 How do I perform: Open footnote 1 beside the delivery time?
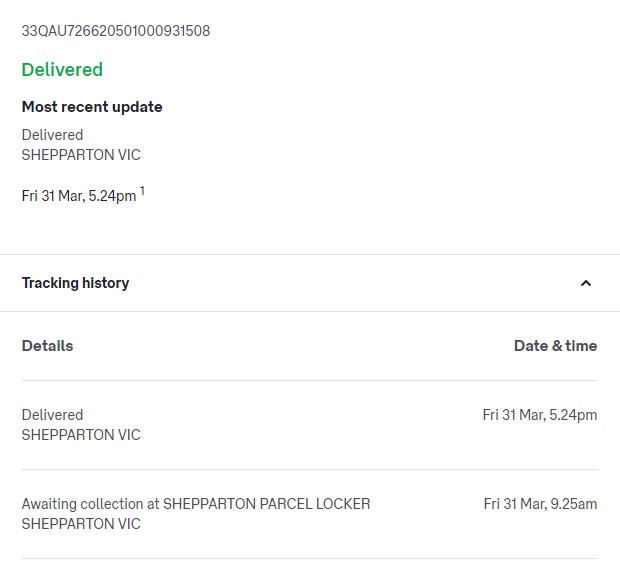[x=142, y=191]
